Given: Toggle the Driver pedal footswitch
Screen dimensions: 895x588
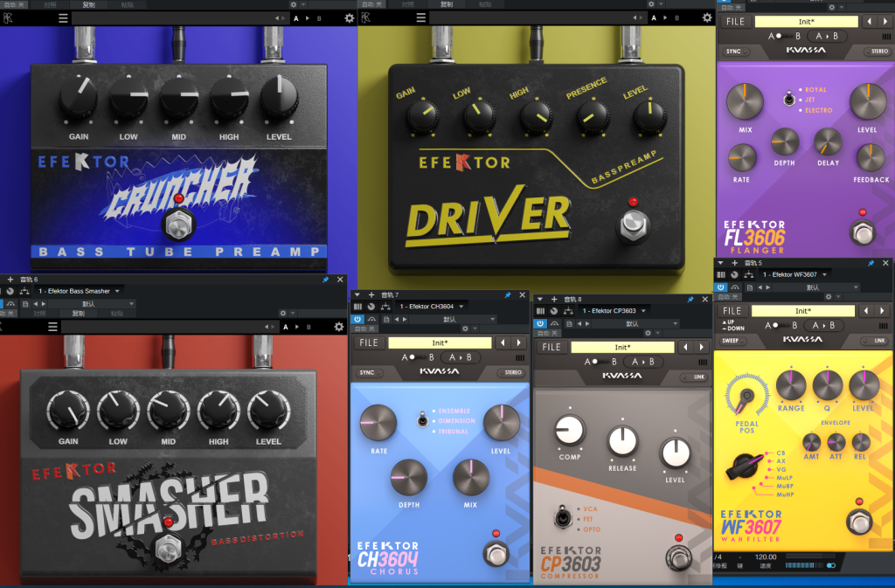Looking at the screenshot, I should tap(633, 225).
